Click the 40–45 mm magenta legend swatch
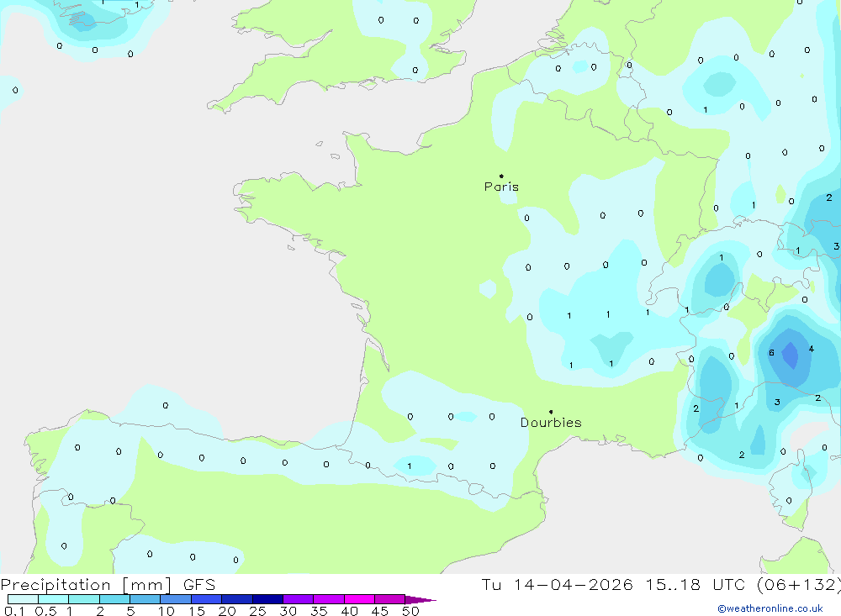 359,599
